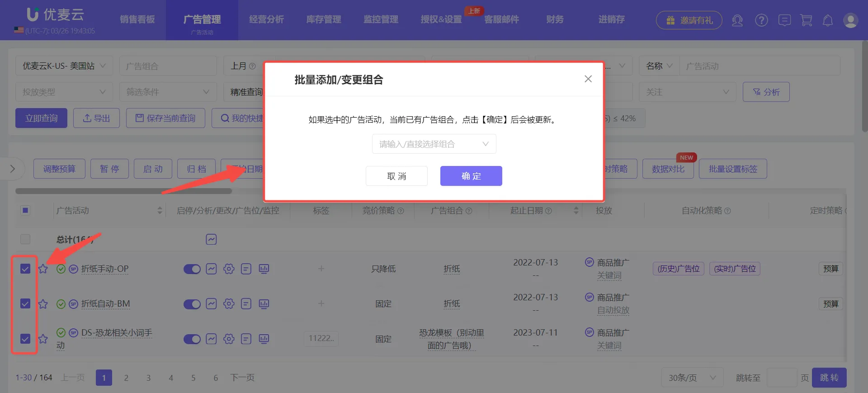The image size is (868, 393).
Task: Open the 投放类型 dropdown
Action: click(x=64, y=92)
